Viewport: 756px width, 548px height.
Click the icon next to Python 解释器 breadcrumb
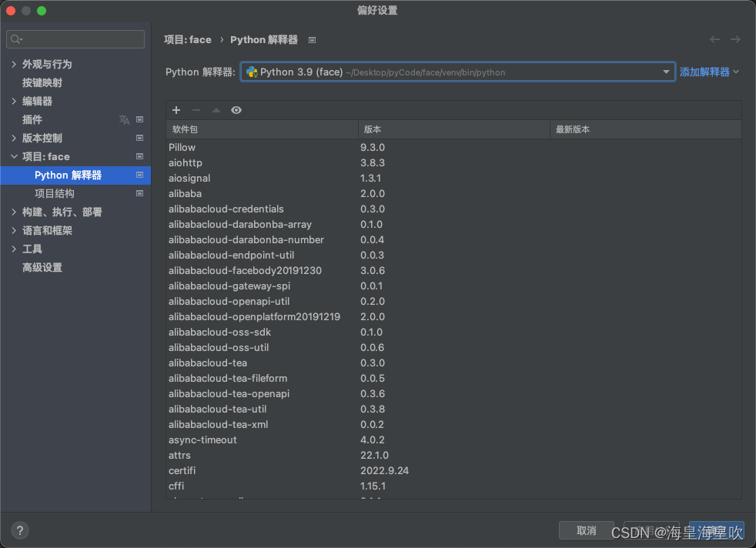(x=312, y=39)
